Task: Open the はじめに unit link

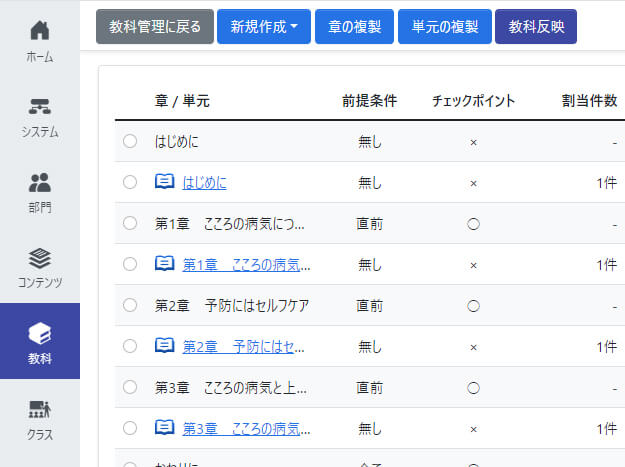Action: [x=204, y=183]
